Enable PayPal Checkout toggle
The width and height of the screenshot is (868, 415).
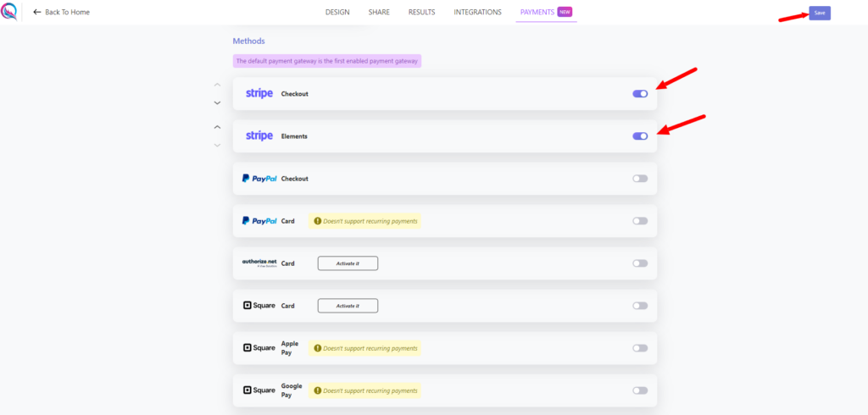[640, 179]
